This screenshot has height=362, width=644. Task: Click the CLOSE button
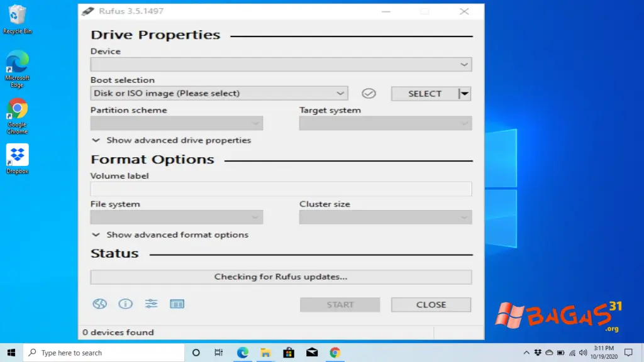tap(431, 305)
